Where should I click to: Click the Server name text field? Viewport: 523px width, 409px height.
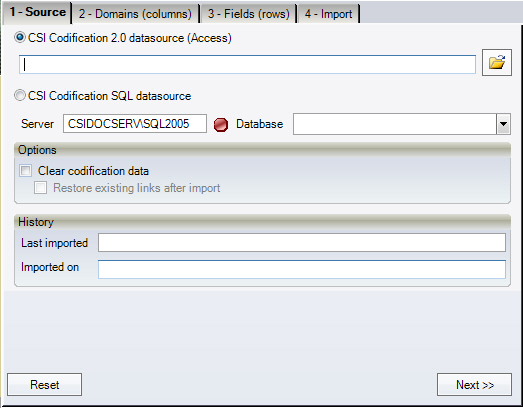(135, 124)
